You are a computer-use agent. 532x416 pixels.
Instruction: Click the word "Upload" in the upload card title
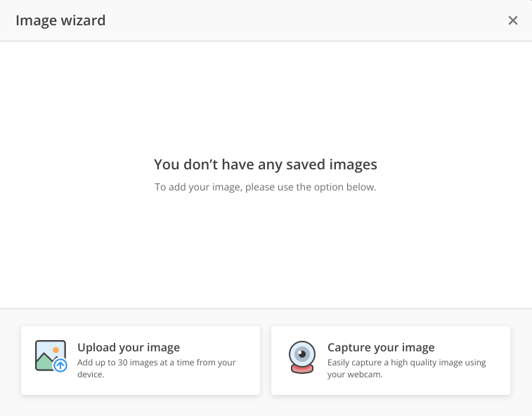[x=95, y=347]
